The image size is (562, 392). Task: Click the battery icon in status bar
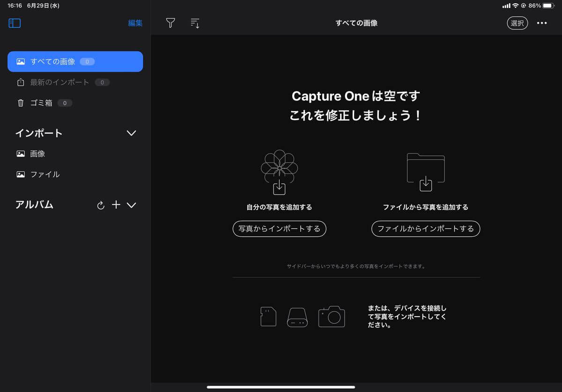[x=548, y=6]
